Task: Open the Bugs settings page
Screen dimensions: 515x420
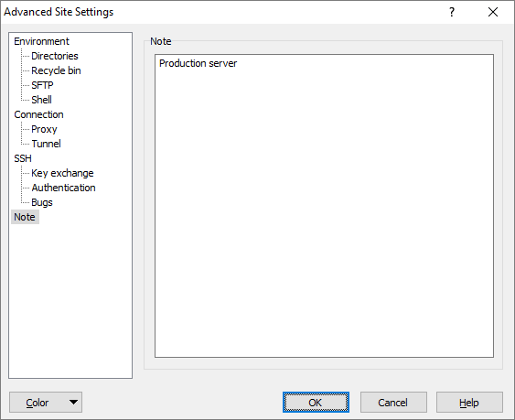Action: click(42, 202)
